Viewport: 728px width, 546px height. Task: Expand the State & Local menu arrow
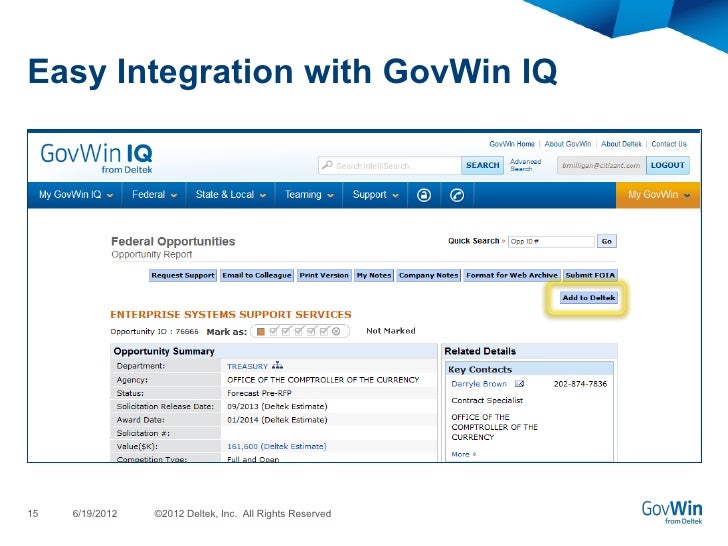pyautogui.click(x=263, y=195)
